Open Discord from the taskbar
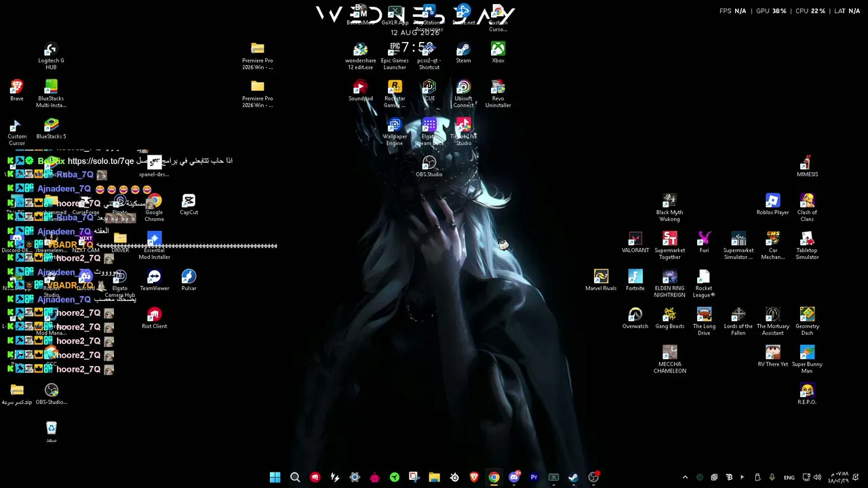Image resolution: width=868 pixels, height=488 pixels. (x=514, y=477)
